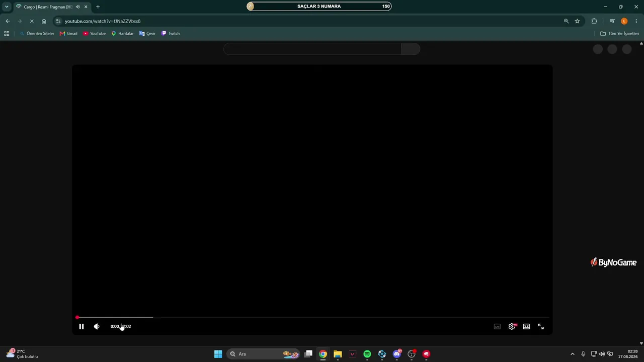Screen dimensions: 644x362
Task: Show hidden system tray icons
Action: click(572, 354)
